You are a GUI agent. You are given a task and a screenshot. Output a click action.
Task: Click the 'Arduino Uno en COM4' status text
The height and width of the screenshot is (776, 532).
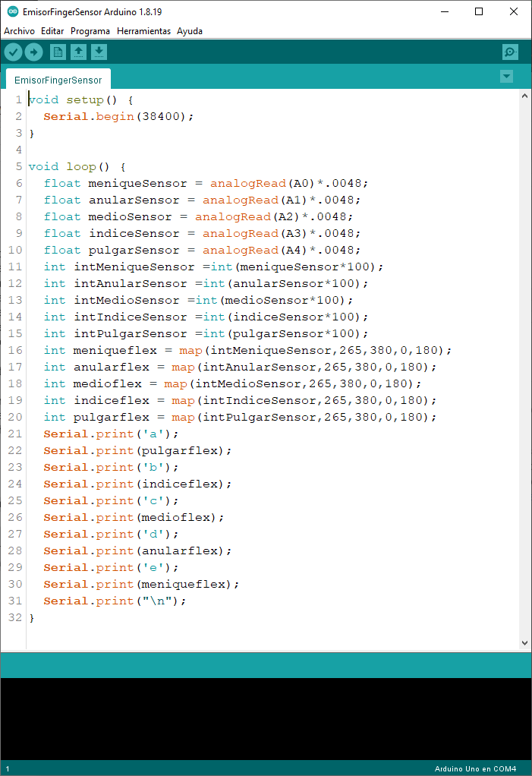(475, 768)
